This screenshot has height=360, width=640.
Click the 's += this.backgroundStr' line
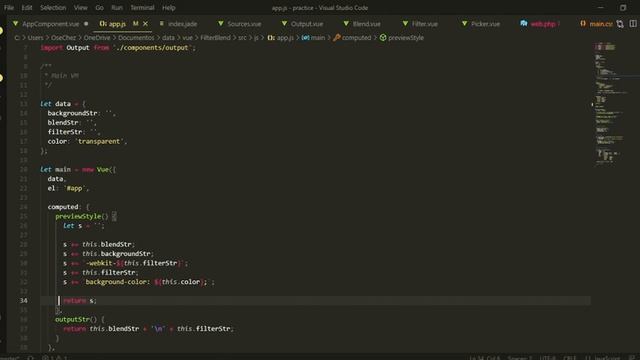coord(109,254)
